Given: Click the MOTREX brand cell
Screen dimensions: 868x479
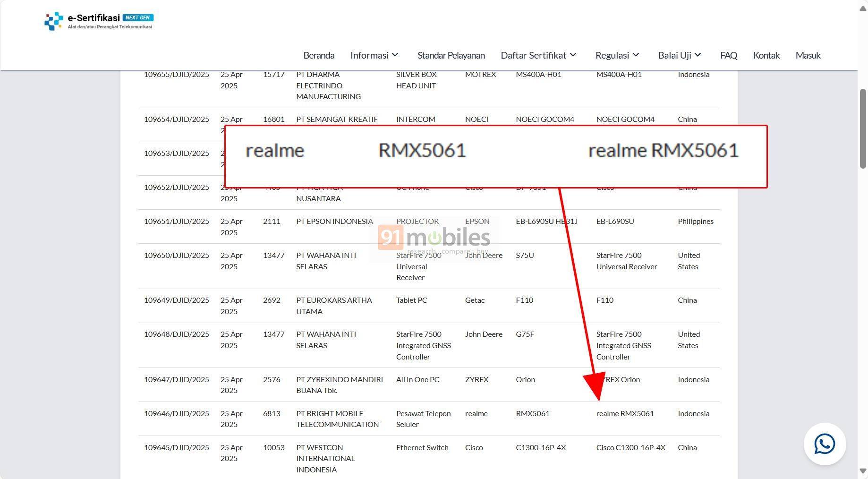Looking at the screenshot, I should pos(480,74).
